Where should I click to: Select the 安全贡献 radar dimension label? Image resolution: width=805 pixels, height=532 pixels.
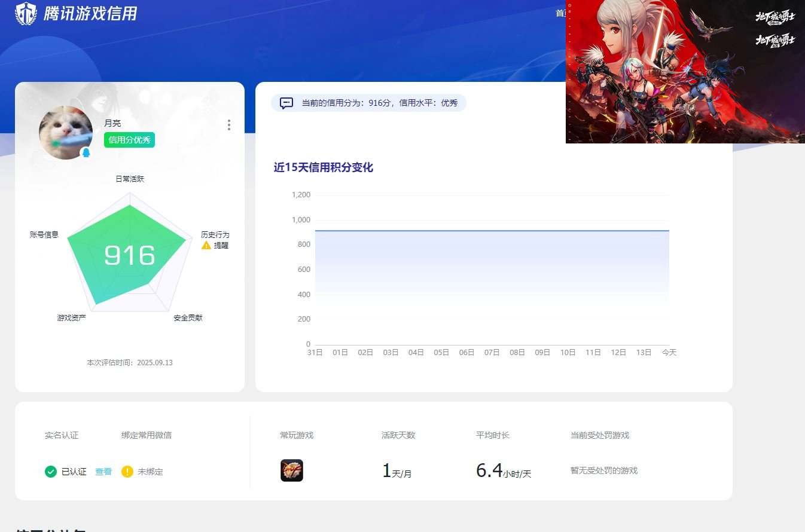coord(188,318)
